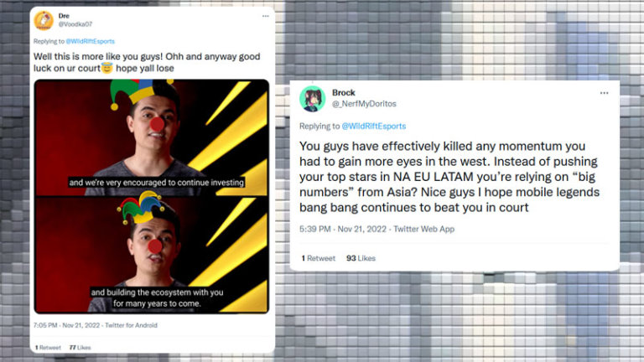This screenshot has width=644, height=362.
Task: Click the Dre display name
Action: [x=64, y=16]
